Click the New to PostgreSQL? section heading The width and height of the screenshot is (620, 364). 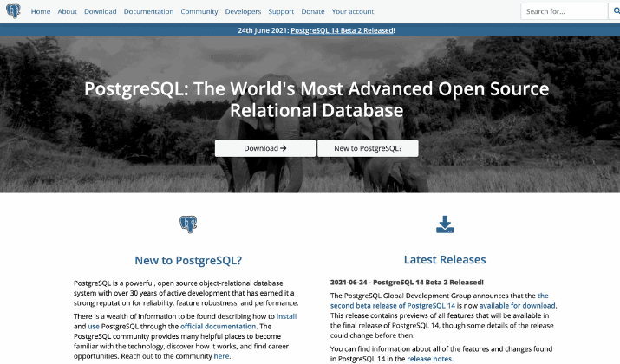[188, 261]
